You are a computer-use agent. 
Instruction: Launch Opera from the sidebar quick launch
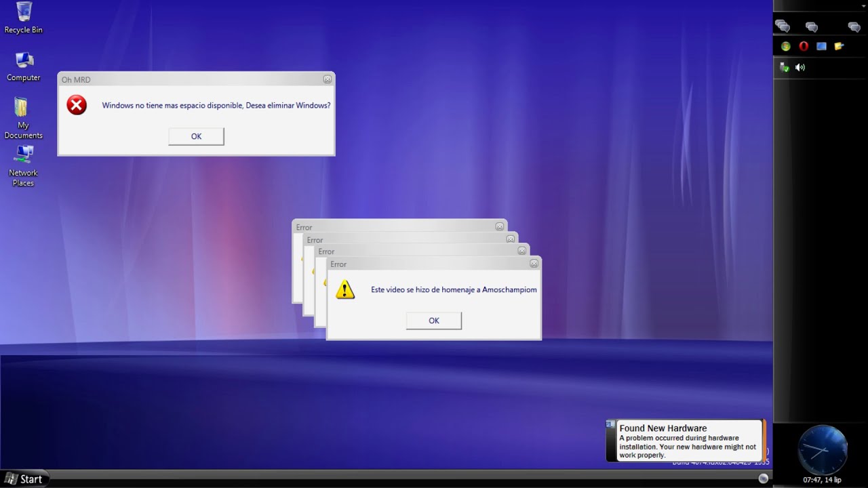click(804, 47)
